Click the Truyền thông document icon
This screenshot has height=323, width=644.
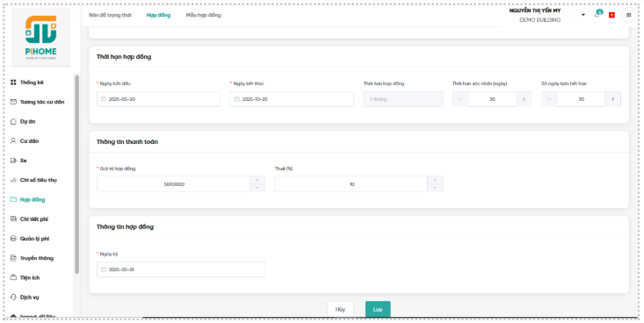point(13,258)
